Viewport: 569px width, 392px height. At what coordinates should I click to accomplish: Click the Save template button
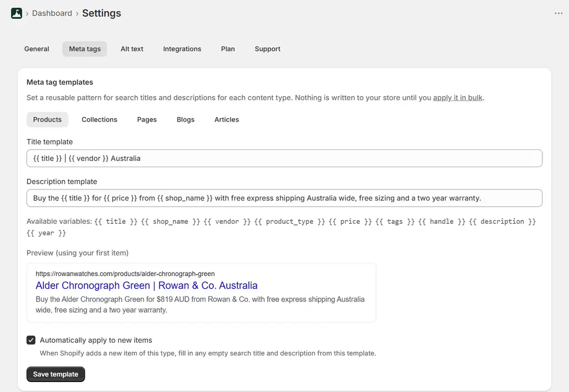(56, 374)
